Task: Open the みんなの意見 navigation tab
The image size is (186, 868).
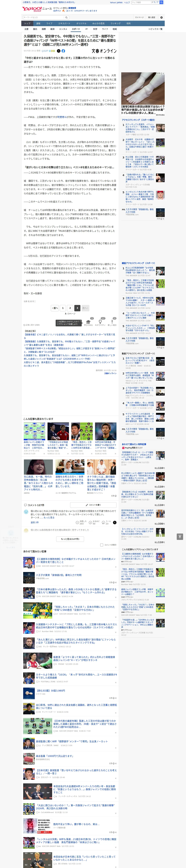Action: pos(98,24)
